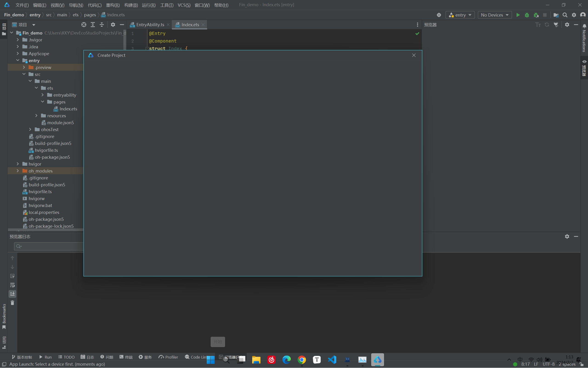Screen dimensions: 588x368
Task: Open the Profiler tool window
Action: (x=168, y=357)
